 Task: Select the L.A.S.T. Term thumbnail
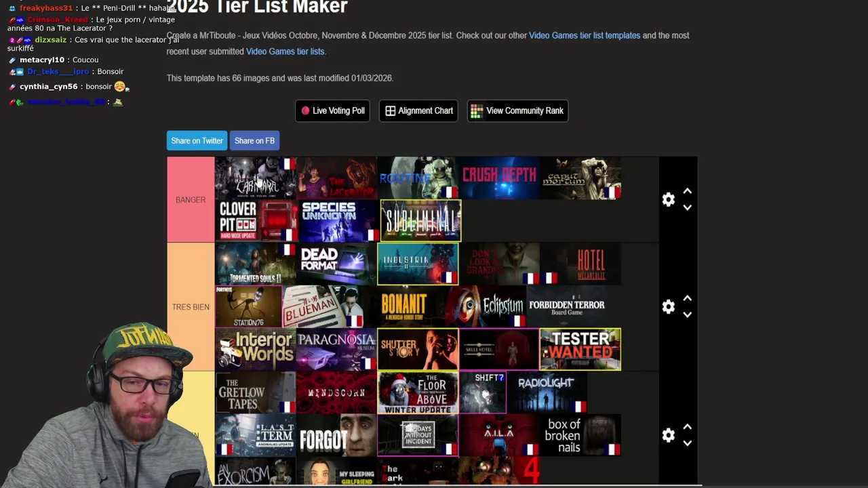tap(255, 435)
